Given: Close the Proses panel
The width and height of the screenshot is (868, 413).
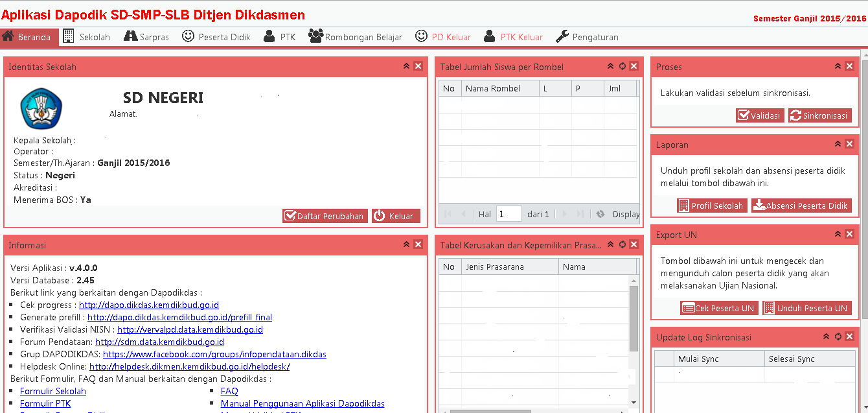Looking at the screenshot, I should [849, 66].
